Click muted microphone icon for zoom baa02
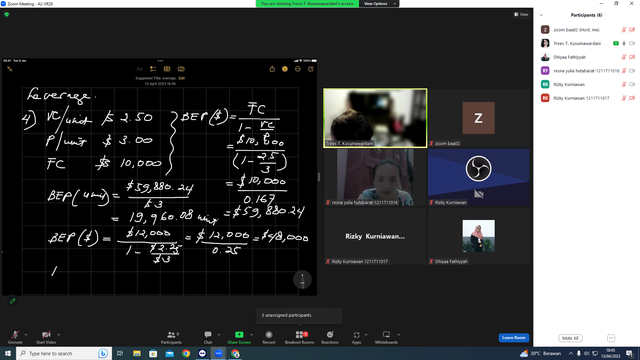 (x=624, y=30)
